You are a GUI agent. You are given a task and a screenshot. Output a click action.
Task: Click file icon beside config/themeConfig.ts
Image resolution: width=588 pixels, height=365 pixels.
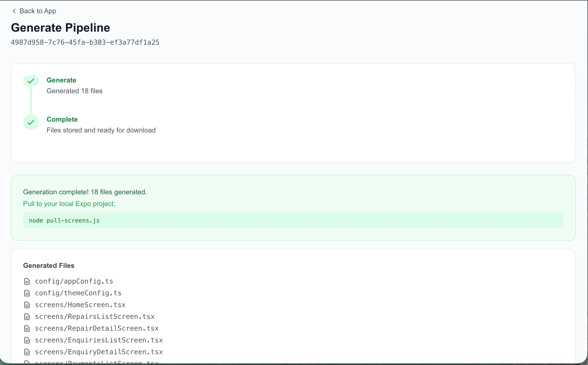coord(27,293)
